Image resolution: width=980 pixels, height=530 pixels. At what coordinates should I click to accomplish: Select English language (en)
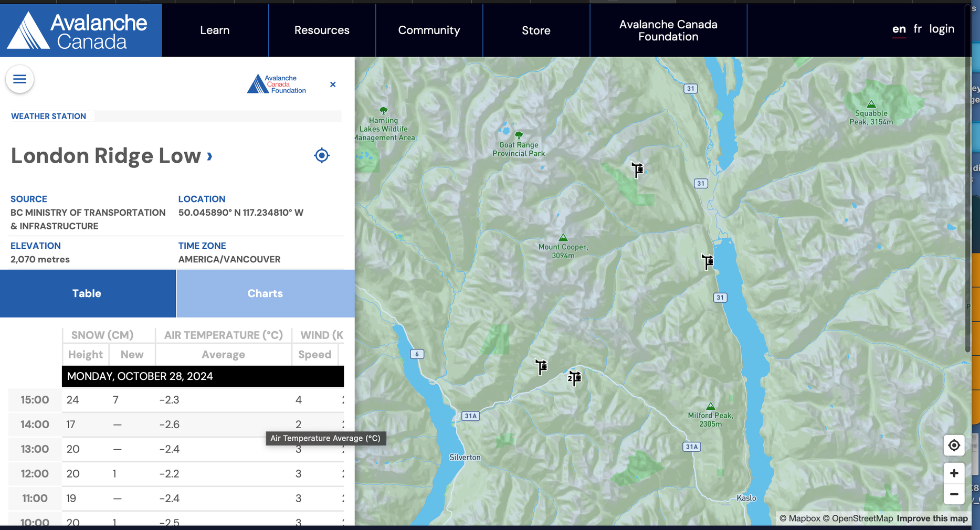[x=899, y=29]
